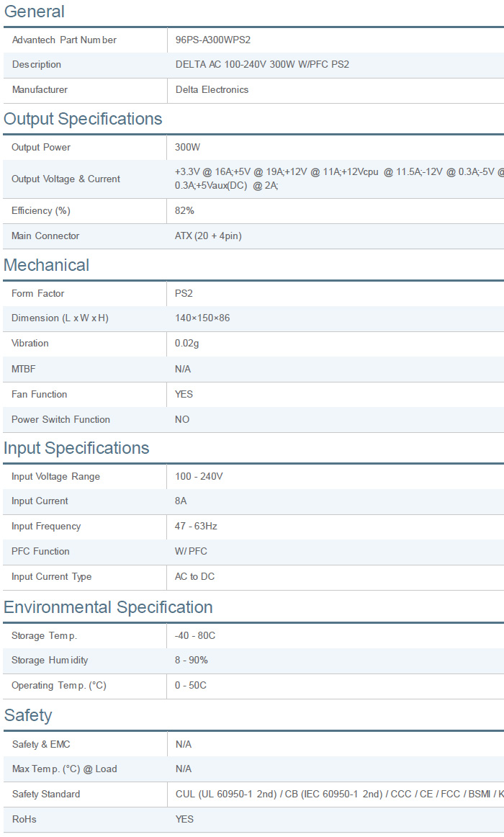Click the Output Specifications heading

(83, 119)
